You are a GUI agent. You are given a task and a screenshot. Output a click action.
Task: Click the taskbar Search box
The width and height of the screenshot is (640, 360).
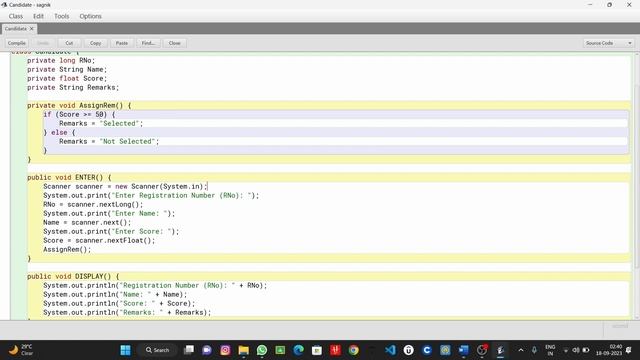pos(158,350)
